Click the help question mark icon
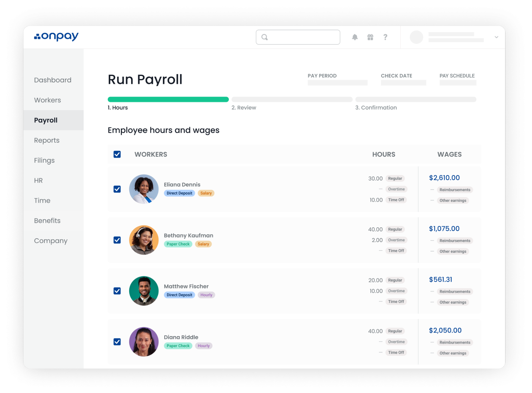 pos(385,37)
